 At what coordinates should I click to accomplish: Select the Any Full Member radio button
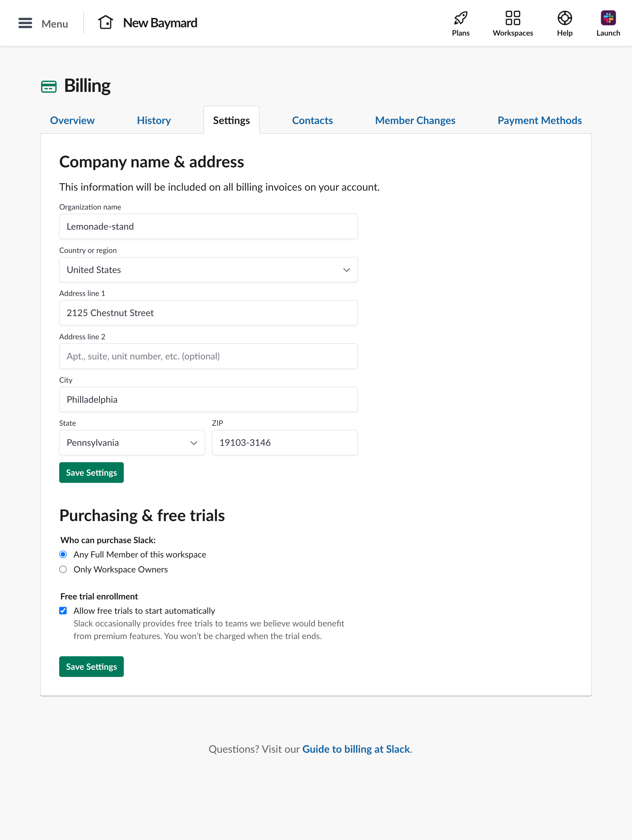[63, 554]
